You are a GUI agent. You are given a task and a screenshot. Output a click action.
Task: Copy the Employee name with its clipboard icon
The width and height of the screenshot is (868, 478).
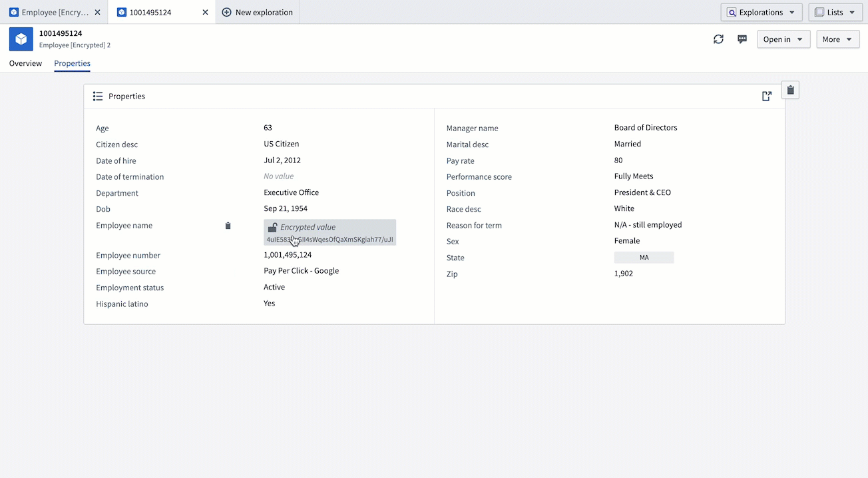[x=228, y=226]
